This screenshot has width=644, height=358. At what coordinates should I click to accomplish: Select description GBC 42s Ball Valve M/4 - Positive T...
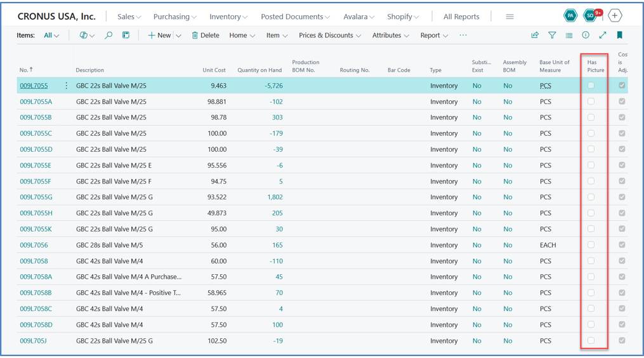coord(128,293)
